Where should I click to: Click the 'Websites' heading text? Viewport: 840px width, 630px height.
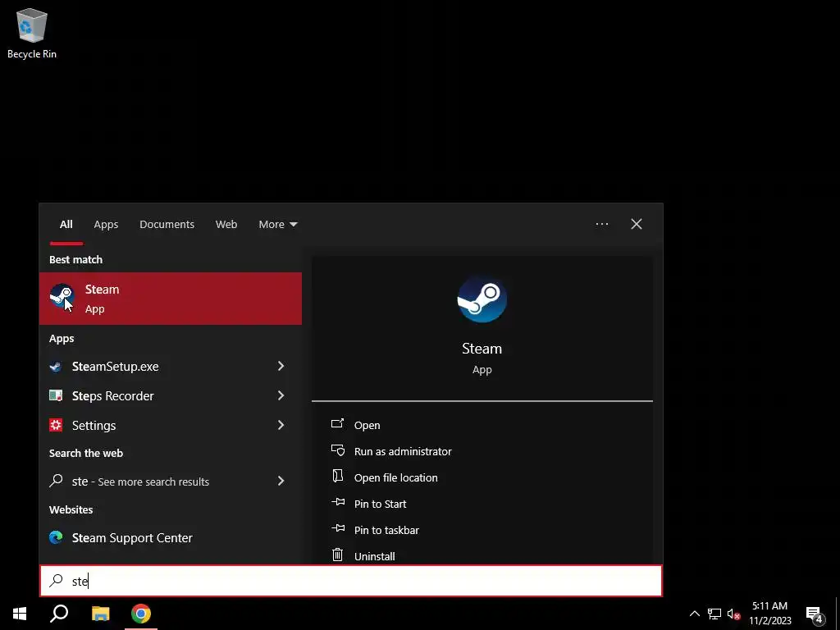(x=71, y=510)
